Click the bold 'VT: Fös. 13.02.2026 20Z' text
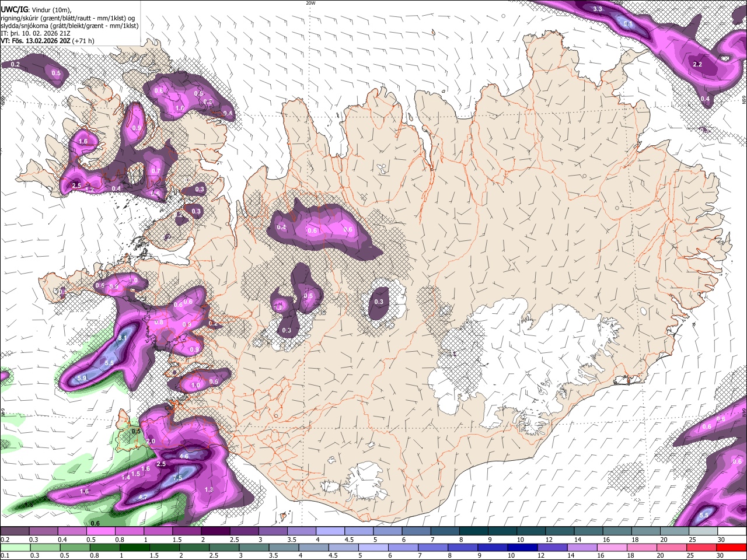 coord(36,41)
